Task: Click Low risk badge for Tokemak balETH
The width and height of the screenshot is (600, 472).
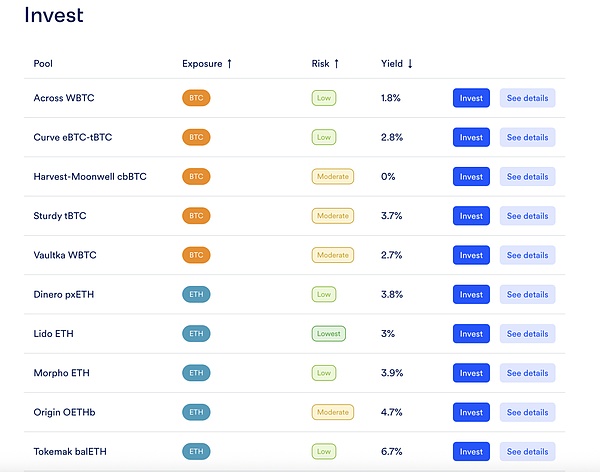Action: pos(323,451)
